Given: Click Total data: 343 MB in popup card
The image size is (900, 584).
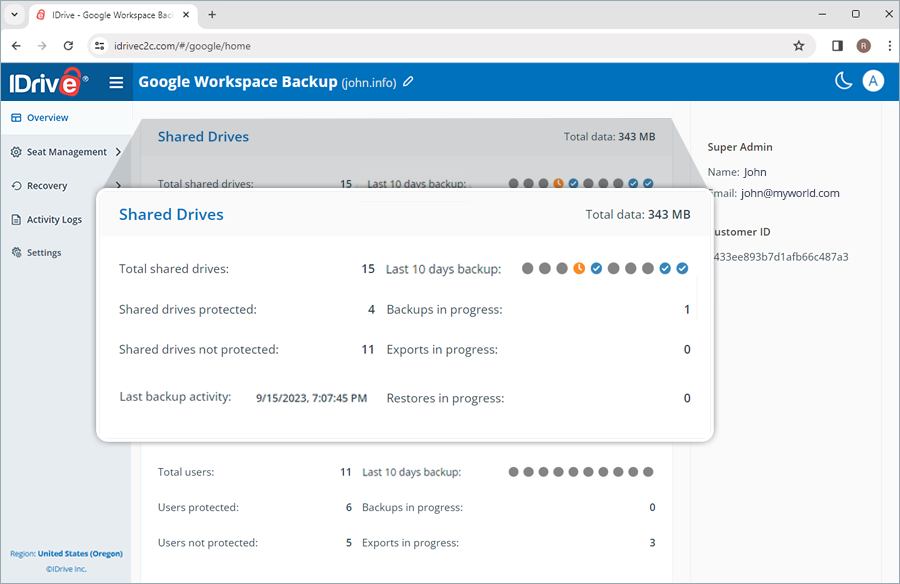Looking at the screenshot, I should coord(638,214).
